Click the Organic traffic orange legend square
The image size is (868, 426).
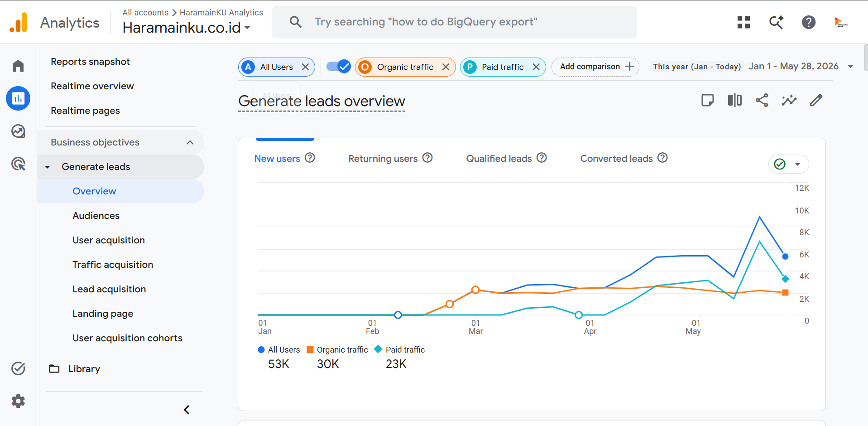(x=310, y=350)
